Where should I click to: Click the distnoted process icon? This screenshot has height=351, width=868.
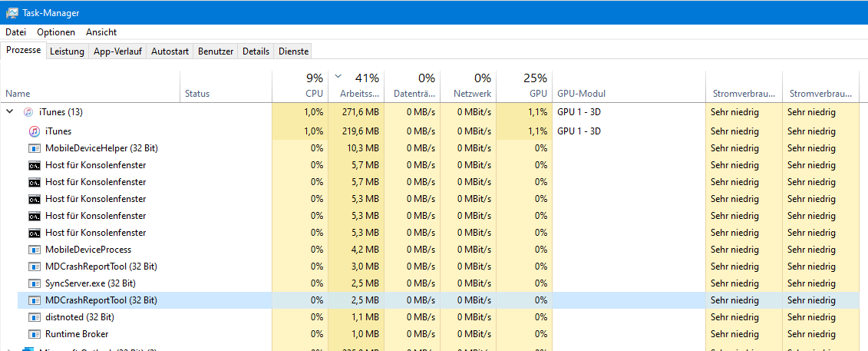[x=35, y=317]
